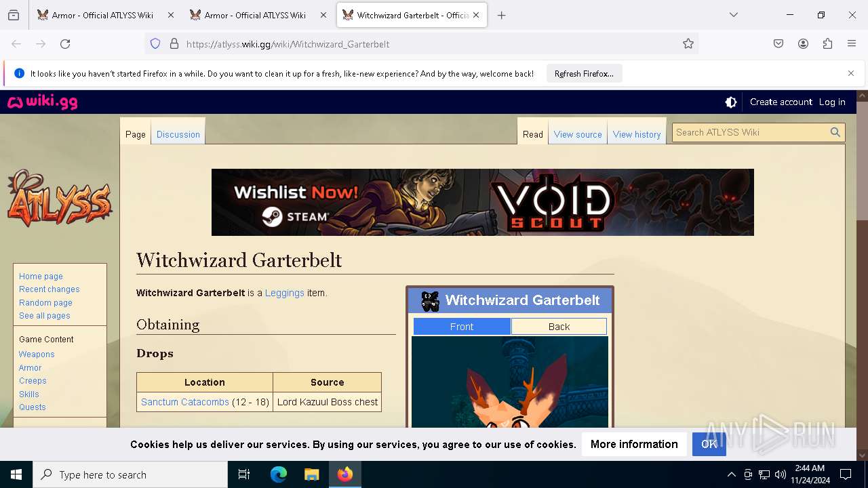Click the taskbar search box

130,474
